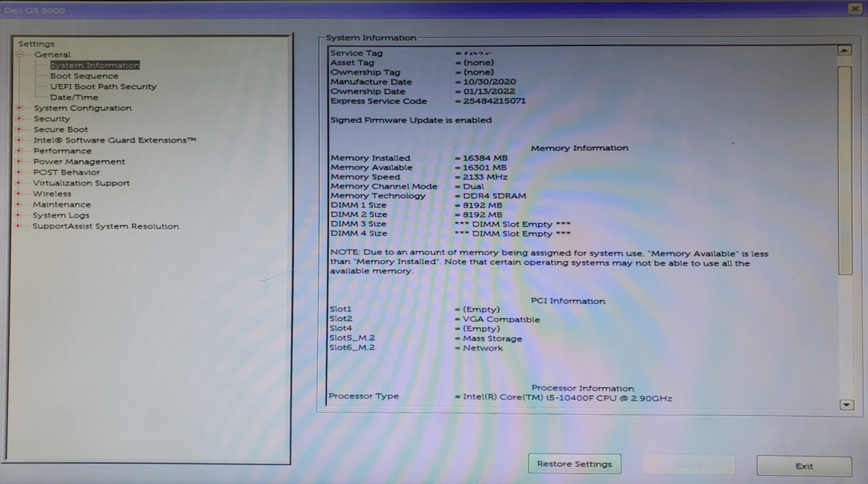868x484 pixels.
Task: Expand Intel Software Guard Extensions node
Action: (19, 140)
